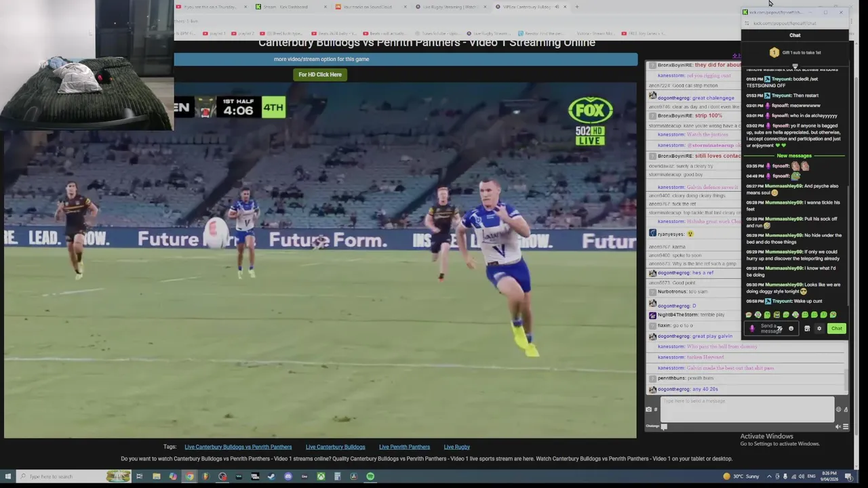Toggle the Chatango sound mute icon
The height and width of the screenshot is (488, 868).
coord(838,426)
